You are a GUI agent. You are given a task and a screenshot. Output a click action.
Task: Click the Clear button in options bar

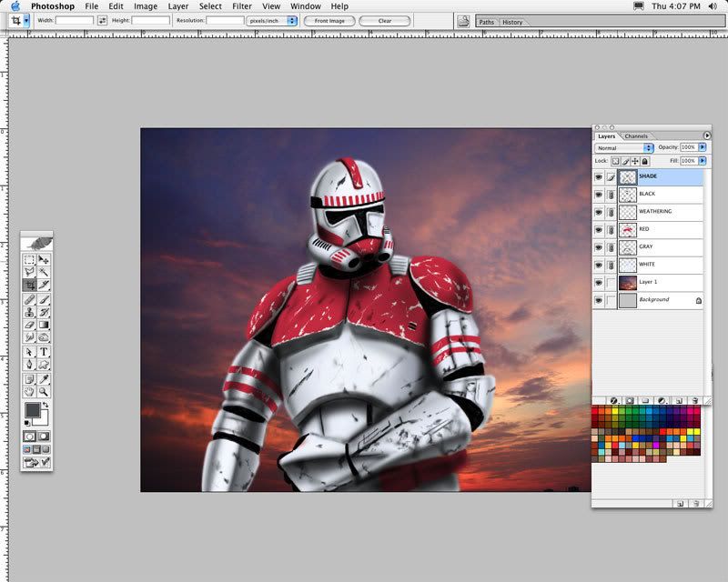[x=385, y=21]
